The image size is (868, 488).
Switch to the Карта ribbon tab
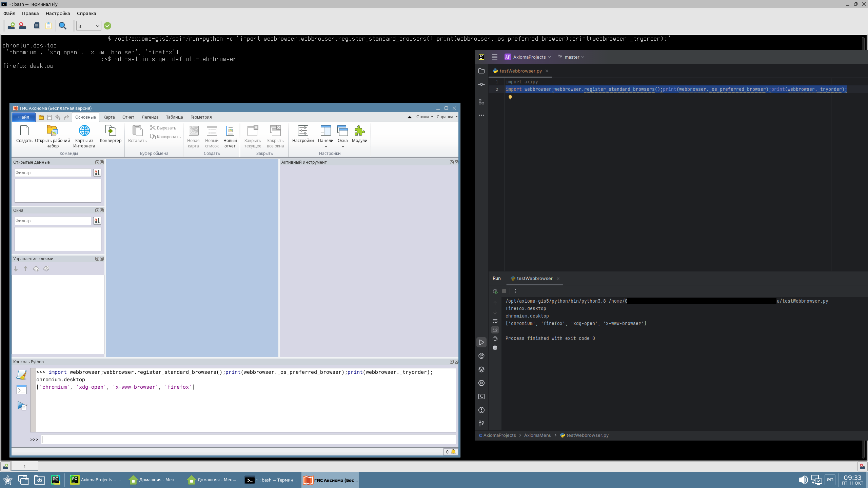click(109, 117)
